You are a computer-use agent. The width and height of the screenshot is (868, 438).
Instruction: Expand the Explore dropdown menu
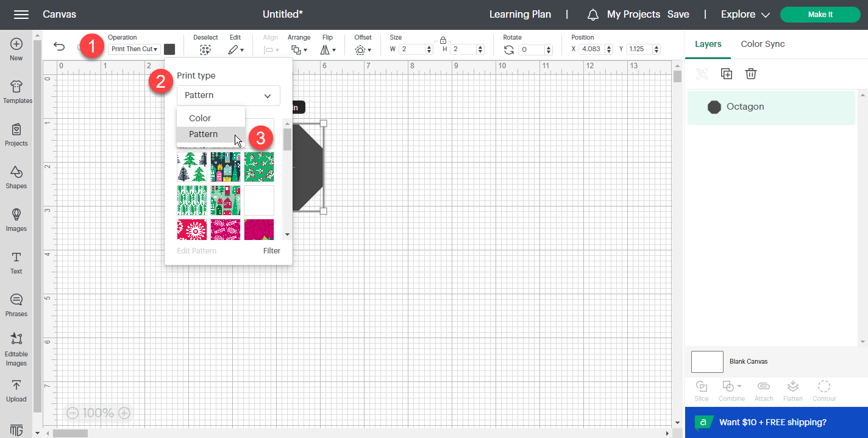(745, 15)
